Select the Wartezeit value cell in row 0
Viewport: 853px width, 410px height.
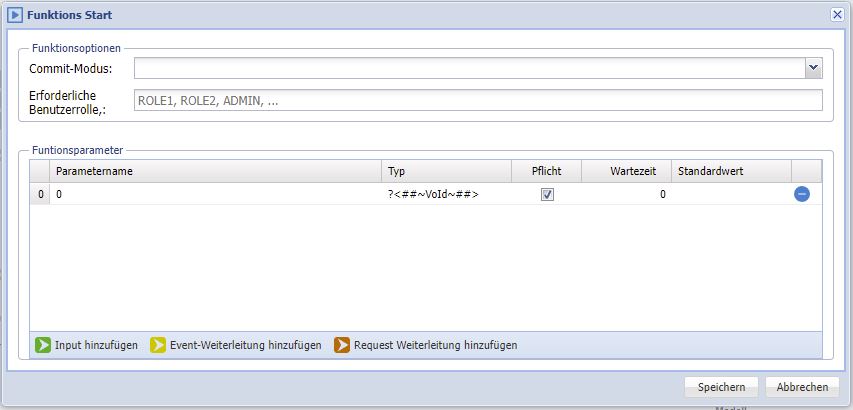626,195
